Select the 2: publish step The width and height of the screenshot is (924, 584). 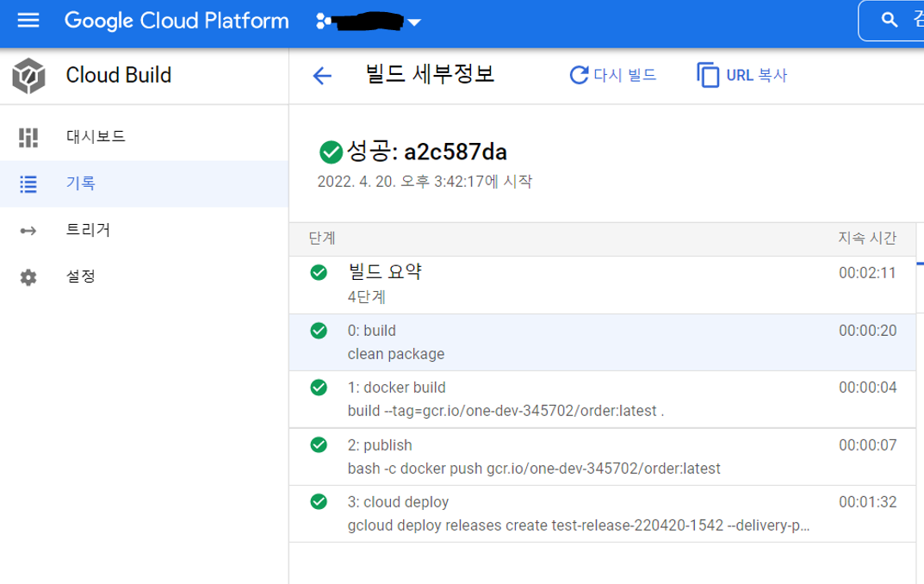click(x=602, y=457)
